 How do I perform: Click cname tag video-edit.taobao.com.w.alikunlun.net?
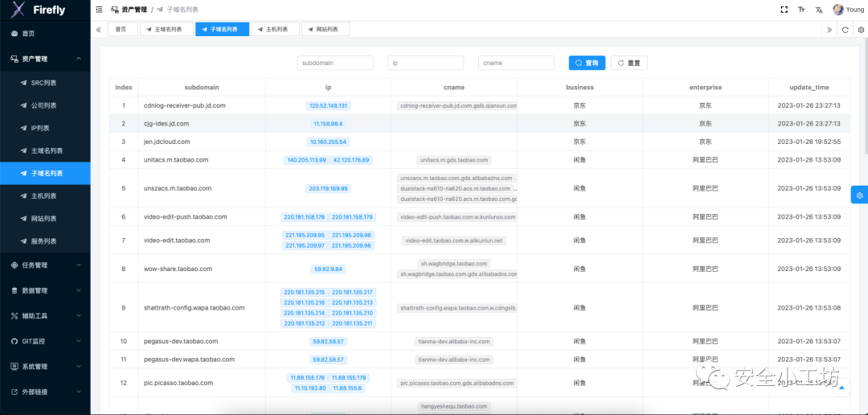[454, 240]
